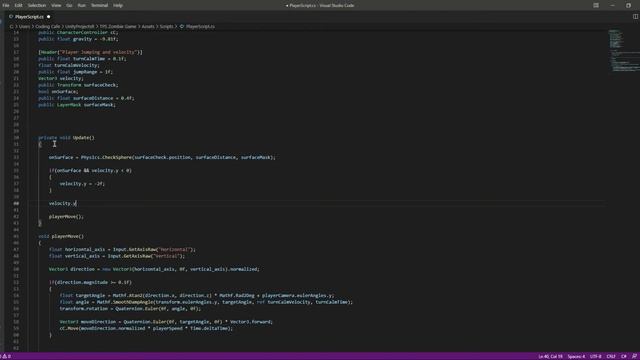
Task: Click TPS Zombie Game breadcrumb
Action: click(118, 27)
